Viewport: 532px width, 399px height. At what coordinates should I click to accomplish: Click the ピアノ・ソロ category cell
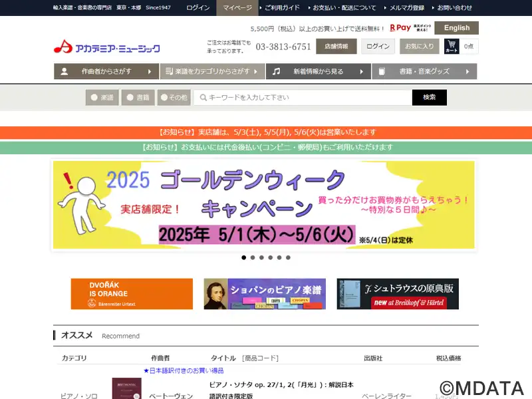point(78,396)
